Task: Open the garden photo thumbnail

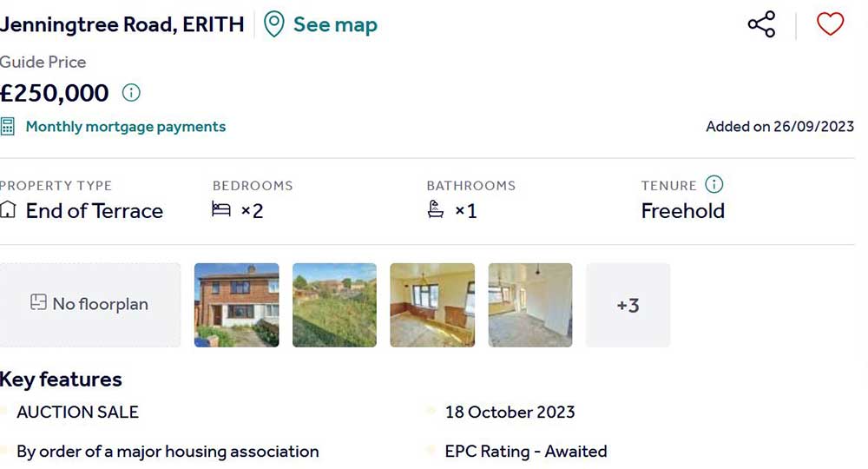Action: 334,305
